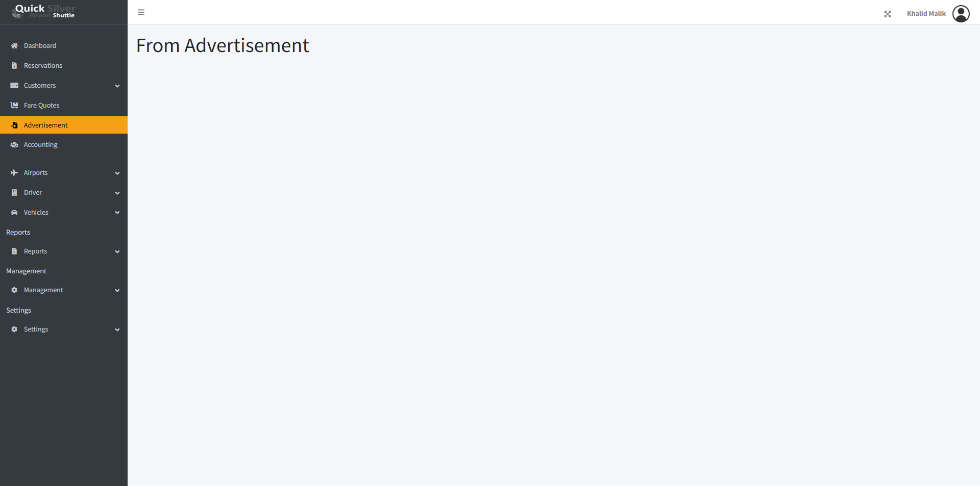The image size is (980, 486).
Task: Collapse sidebar with hamburger icon
Action: point(141,12)
